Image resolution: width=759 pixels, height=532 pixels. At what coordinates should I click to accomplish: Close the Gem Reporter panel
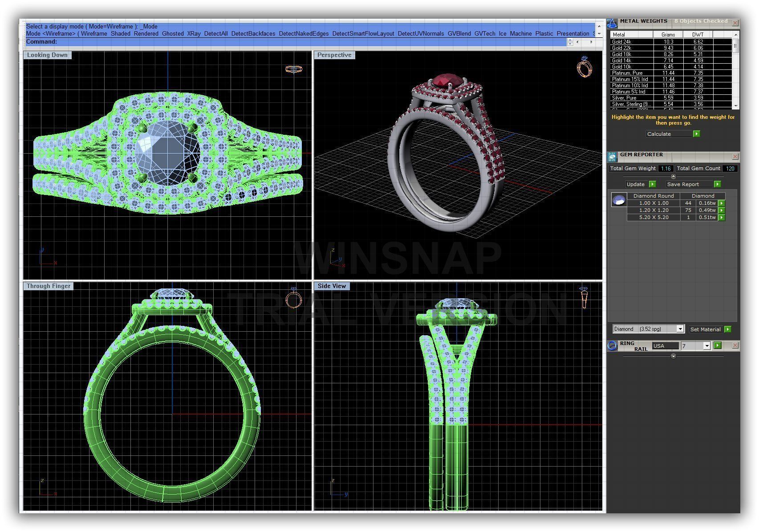[735, 157]
